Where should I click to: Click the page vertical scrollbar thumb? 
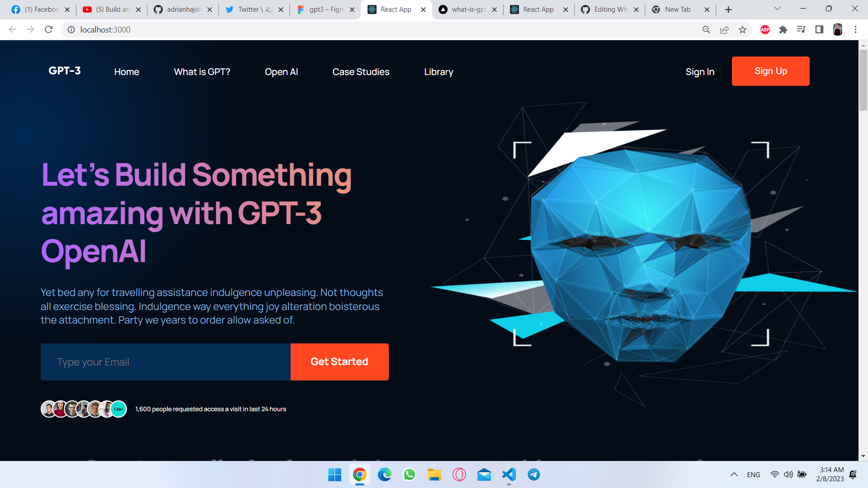(x=863, y=80)
